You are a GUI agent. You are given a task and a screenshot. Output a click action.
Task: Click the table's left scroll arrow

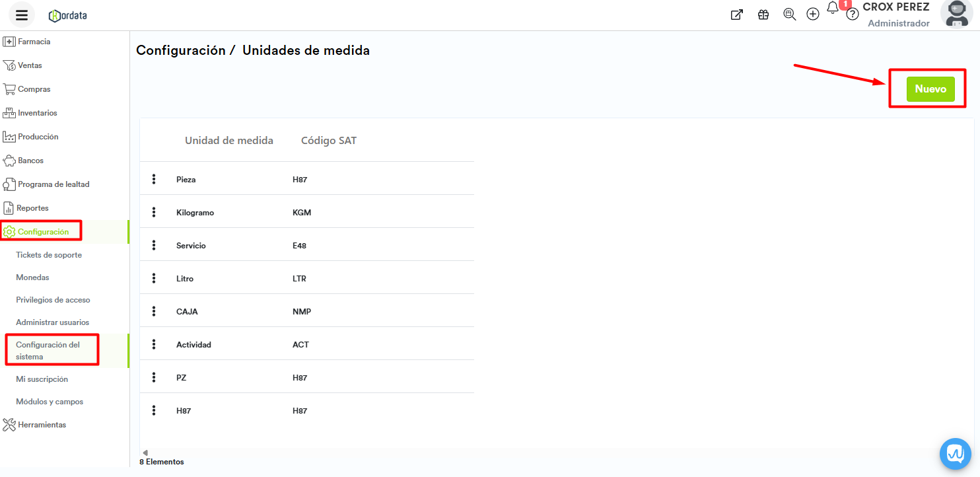pos(145,453)
